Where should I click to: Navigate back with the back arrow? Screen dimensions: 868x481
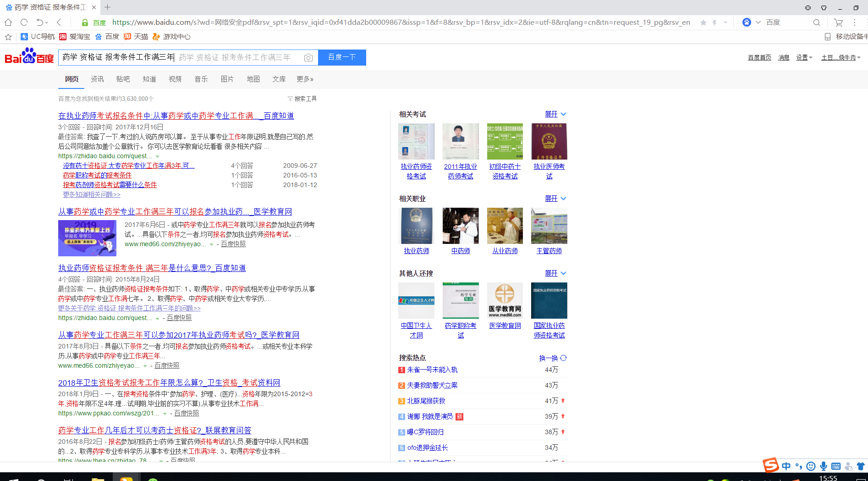[x=59, y=22]
